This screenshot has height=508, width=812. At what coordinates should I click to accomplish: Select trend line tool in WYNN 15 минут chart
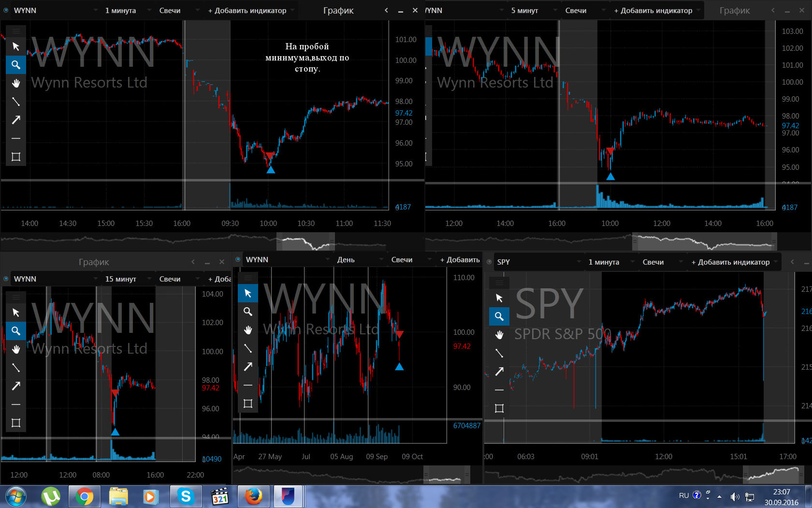[x=16, y=368]
